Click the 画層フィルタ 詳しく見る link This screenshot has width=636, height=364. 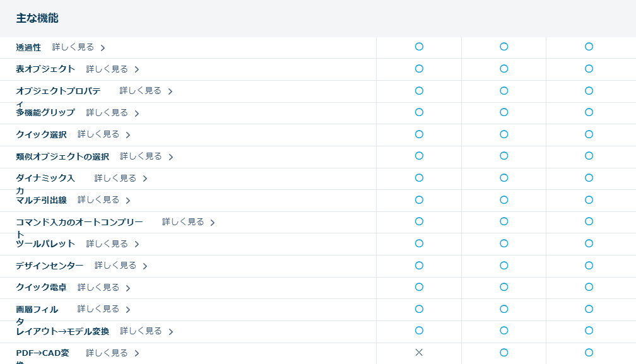pyautogui.click(x=98, y=309)
